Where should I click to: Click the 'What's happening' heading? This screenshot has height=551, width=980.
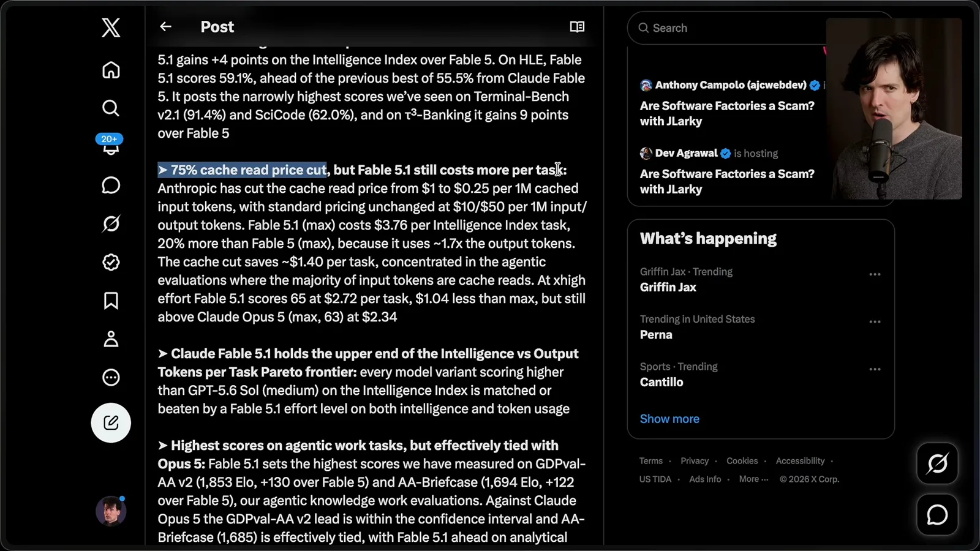(708, 238)
